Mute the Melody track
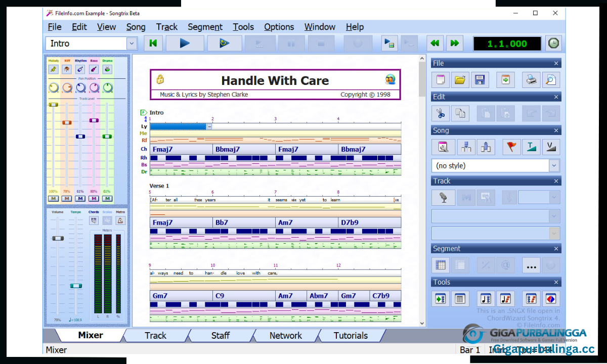Screen dimensions: 607x364 pos(53,199)
